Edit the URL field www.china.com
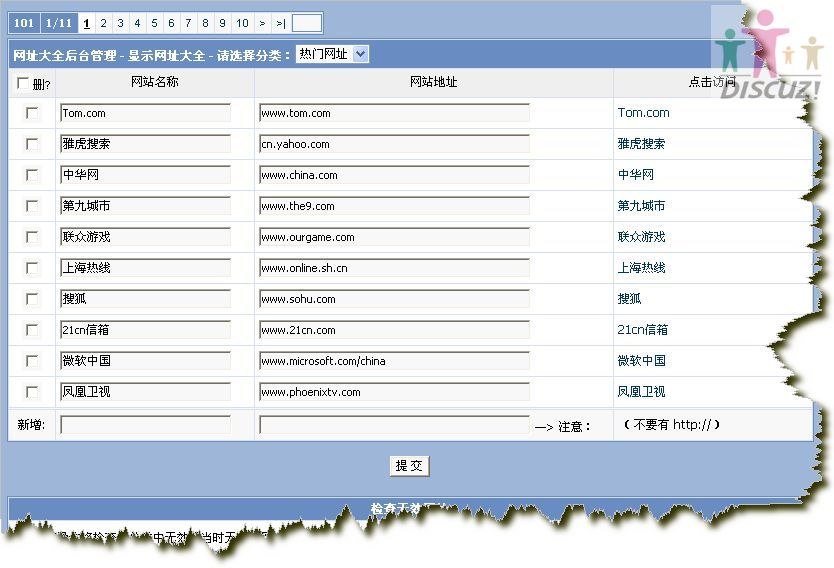Screen dimensions: 834x568 [x=394, y=174]
